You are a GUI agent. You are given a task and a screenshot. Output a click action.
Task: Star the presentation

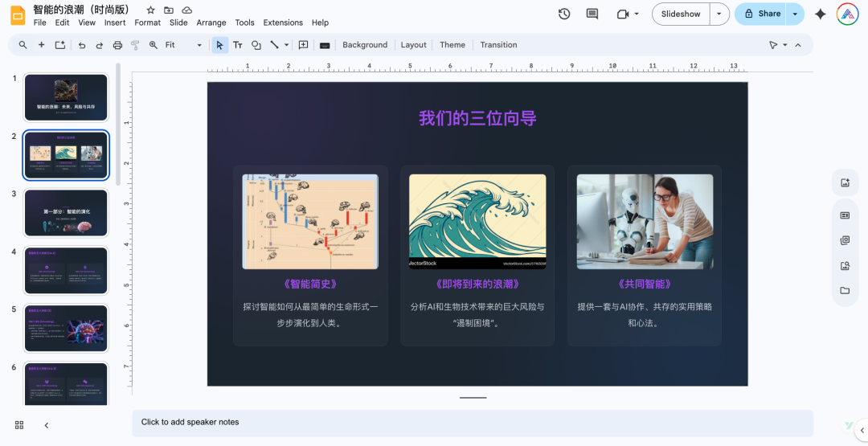click(x=150, y=10)
